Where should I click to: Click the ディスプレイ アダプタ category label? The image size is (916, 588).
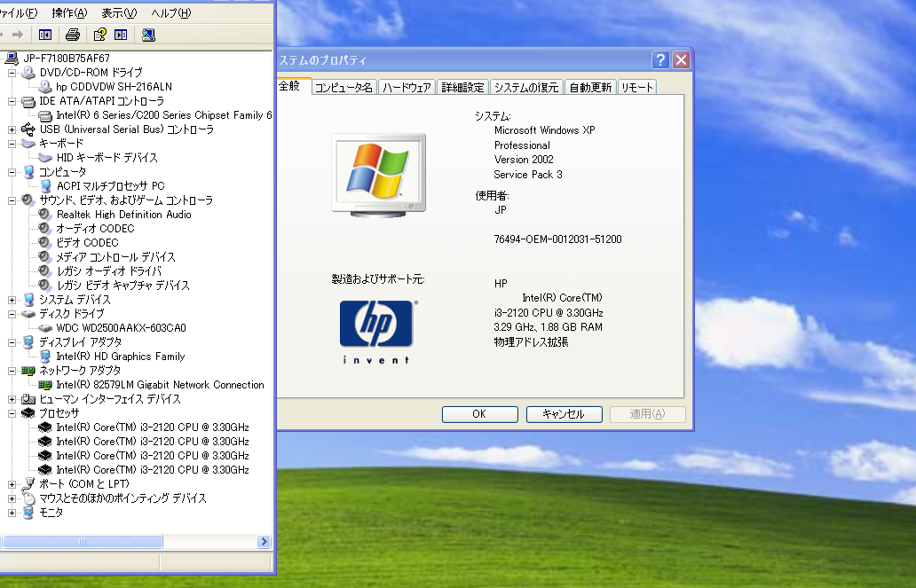click(81, 342)
